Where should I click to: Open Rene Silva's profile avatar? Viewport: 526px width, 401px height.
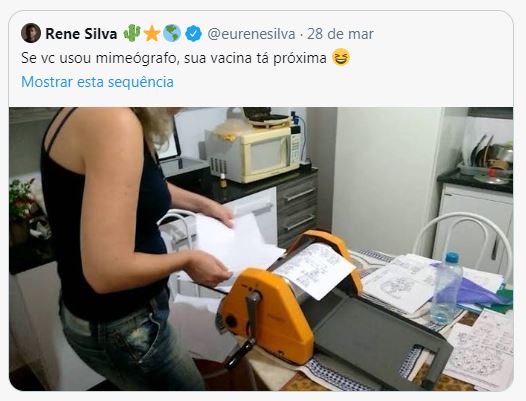click(31, 33)
